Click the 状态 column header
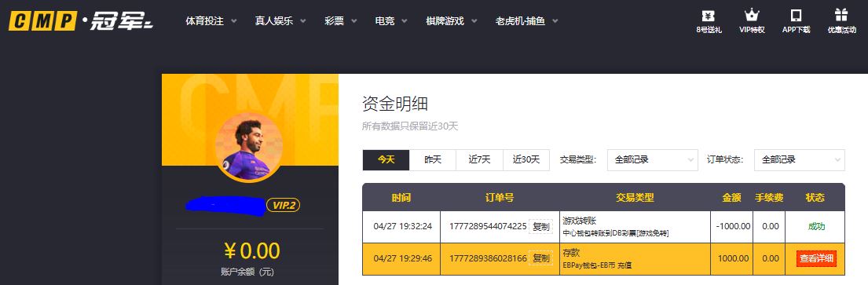 coord(815,198)
